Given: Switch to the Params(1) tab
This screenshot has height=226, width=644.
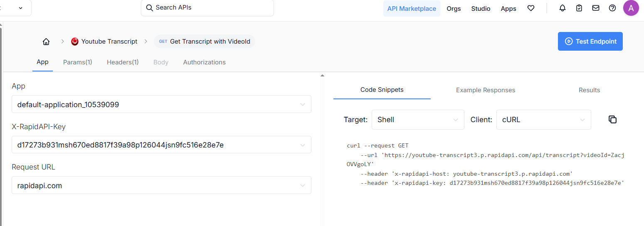Looking at the screenshot, I should pyautogui.click(x=78, y=62).
